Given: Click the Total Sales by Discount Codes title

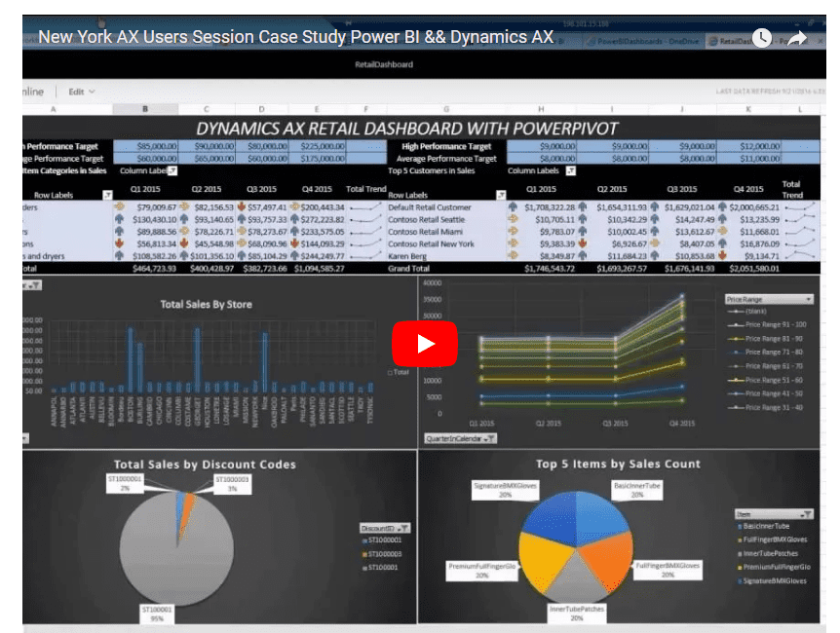Looking at the screenshot, I should [x=205, y=465].
